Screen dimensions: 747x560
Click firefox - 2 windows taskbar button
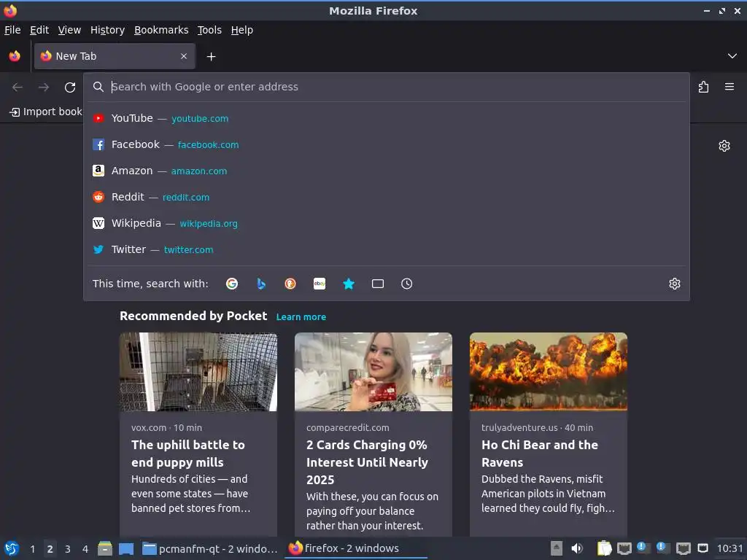click(x=356, y=548)
